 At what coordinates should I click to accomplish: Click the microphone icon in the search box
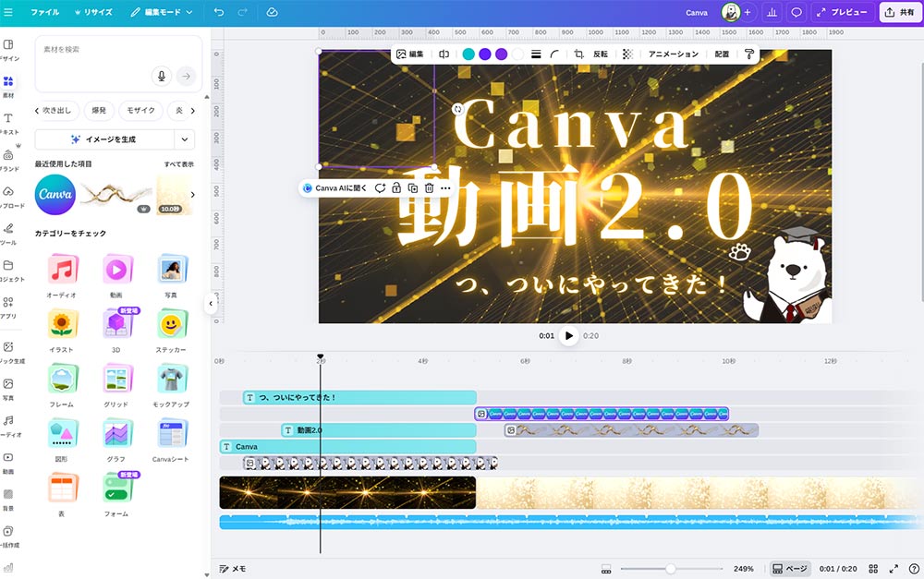(x=162, y=77)
